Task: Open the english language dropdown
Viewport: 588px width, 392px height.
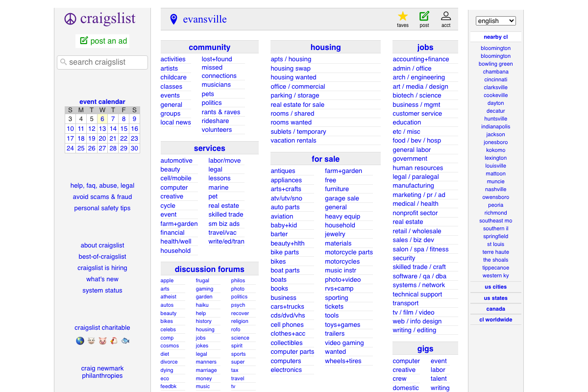Action: pos(496,21)
